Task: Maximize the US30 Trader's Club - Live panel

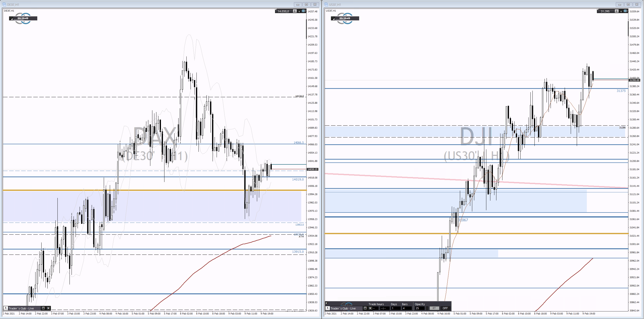Action: tap(365, 308)
